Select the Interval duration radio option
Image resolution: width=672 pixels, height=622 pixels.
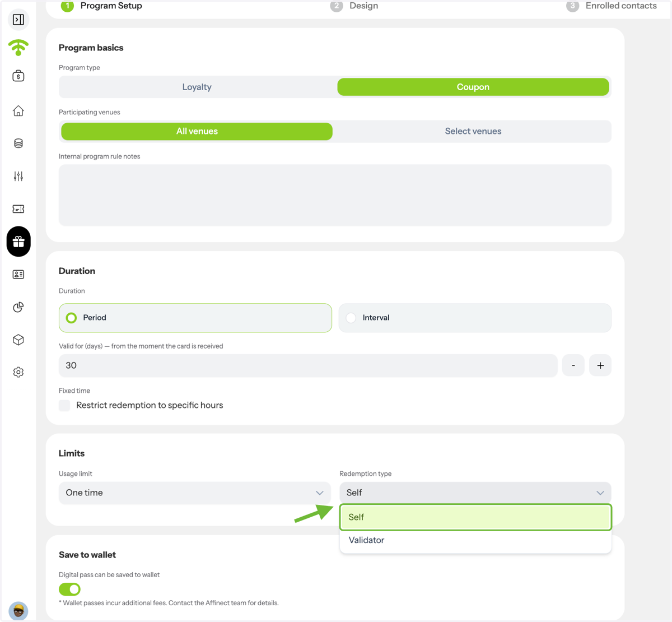point(475,318)
